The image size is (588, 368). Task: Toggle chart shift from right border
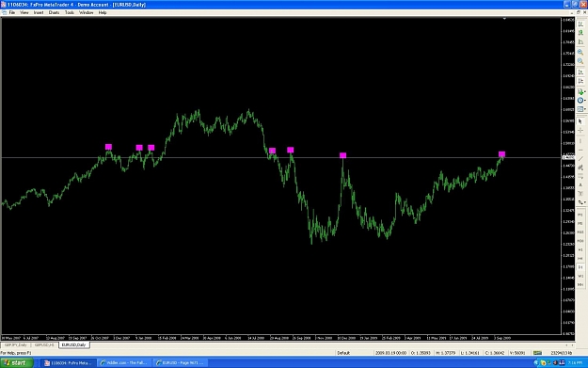[580, 81]
